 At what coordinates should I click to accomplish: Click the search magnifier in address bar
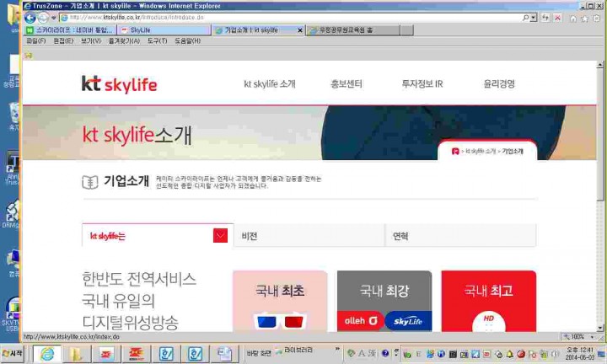[x=525, y=18]
